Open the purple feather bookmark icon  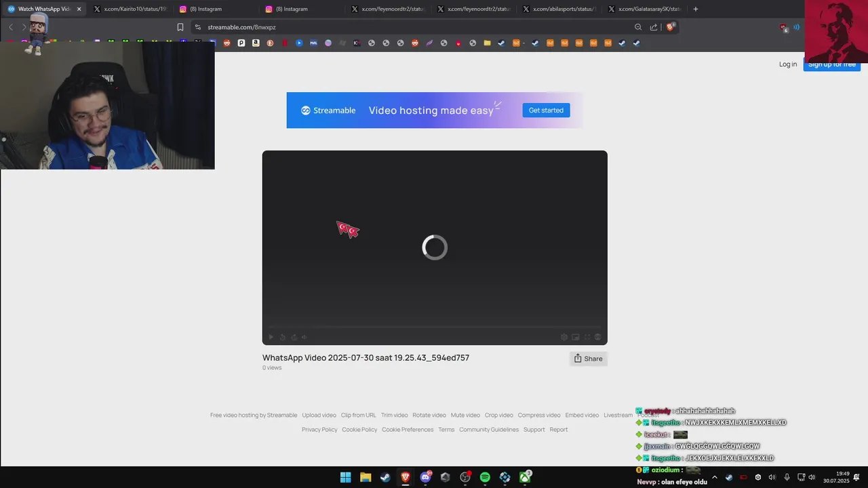click(x=429, y=43)
